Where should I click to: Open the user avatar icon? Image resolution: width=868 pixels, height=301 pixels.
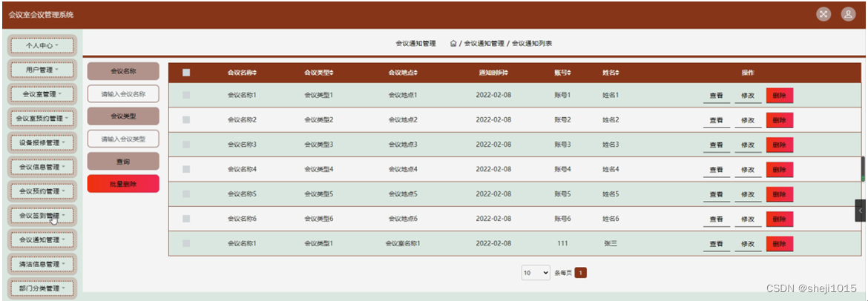848,14
